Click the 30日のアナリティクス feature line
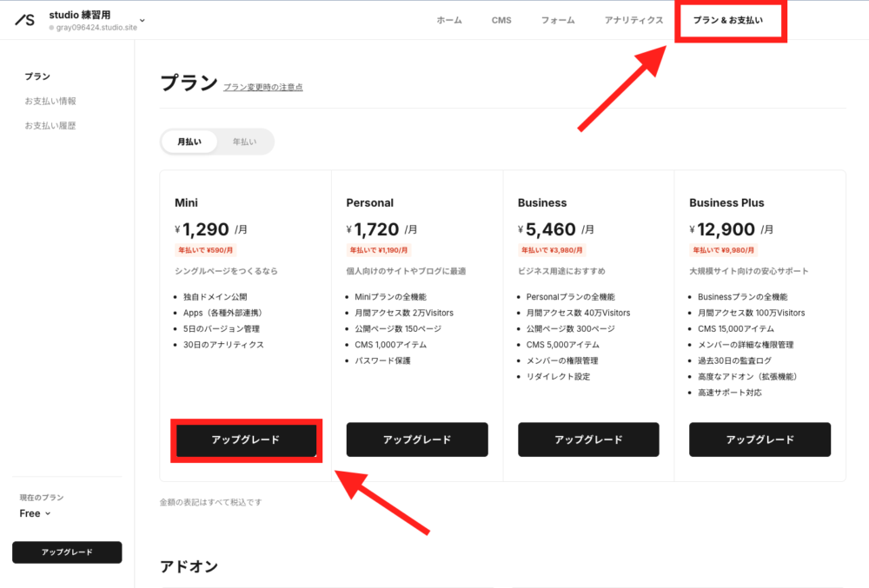869x588 pixels. (x=223, y=345)
